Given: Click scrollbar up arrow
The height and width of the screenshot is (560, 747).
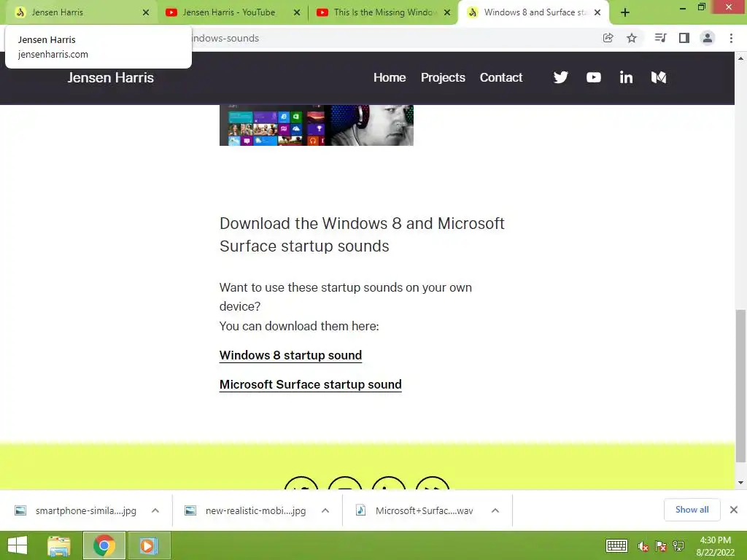Looking at the screenshot, I should [740, 58].
